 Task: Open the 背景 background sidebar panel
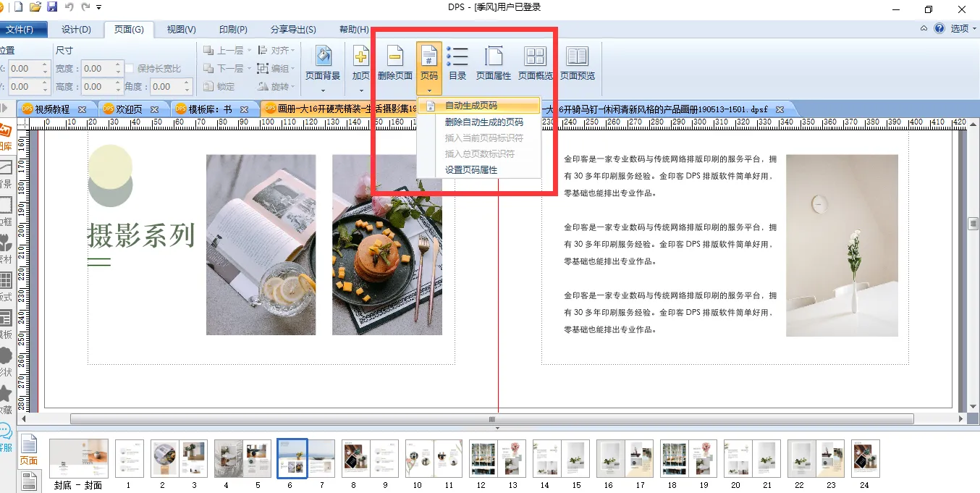click(6, 174)
